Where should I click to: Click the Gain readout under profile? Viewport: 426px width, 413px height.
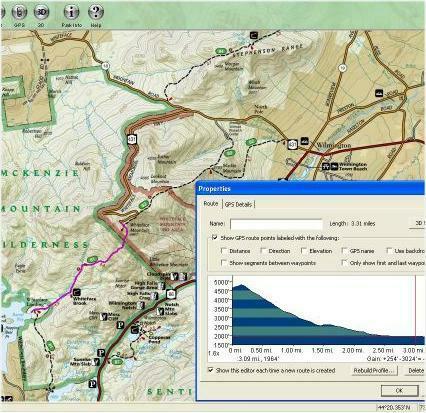click(396, 359)
